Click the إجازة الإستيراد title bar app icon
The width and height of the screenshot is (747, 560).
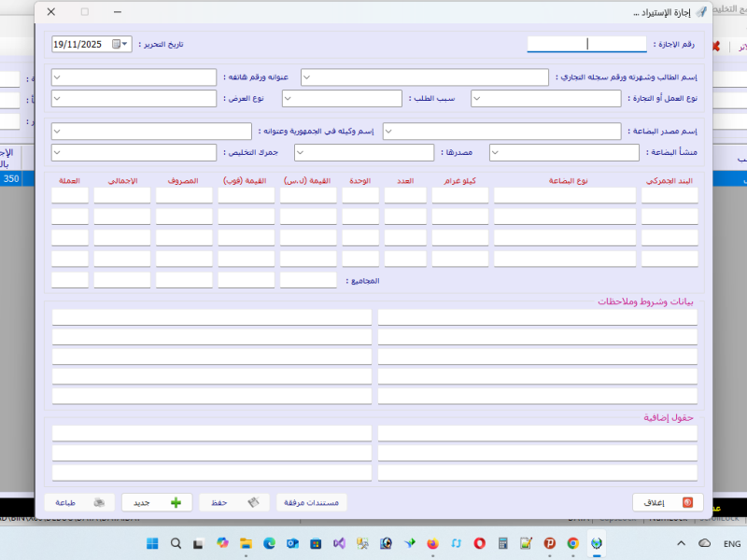coord(701,12)
